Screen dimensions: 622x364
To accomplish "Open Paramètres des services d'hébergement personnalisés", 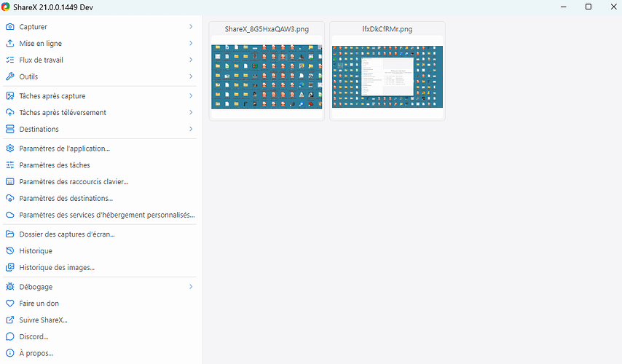I will [x=100, y=215].
